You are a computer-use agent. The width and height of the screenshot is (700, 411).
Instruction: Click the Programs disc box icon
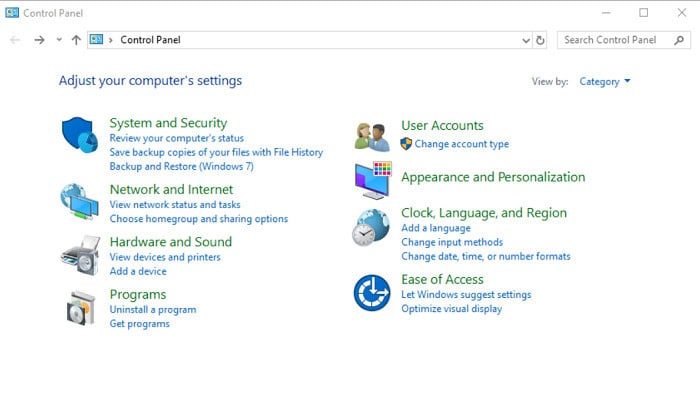(x=81, y=308)
